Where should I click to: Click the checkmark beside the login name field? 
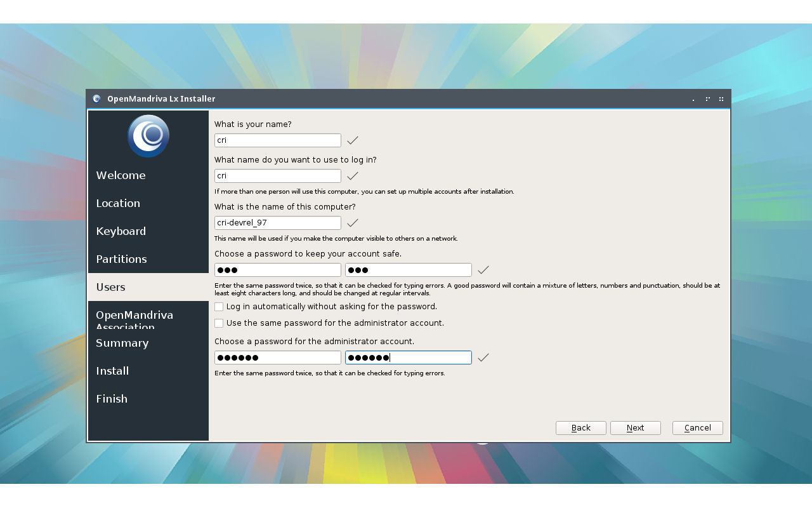point(353,176)
